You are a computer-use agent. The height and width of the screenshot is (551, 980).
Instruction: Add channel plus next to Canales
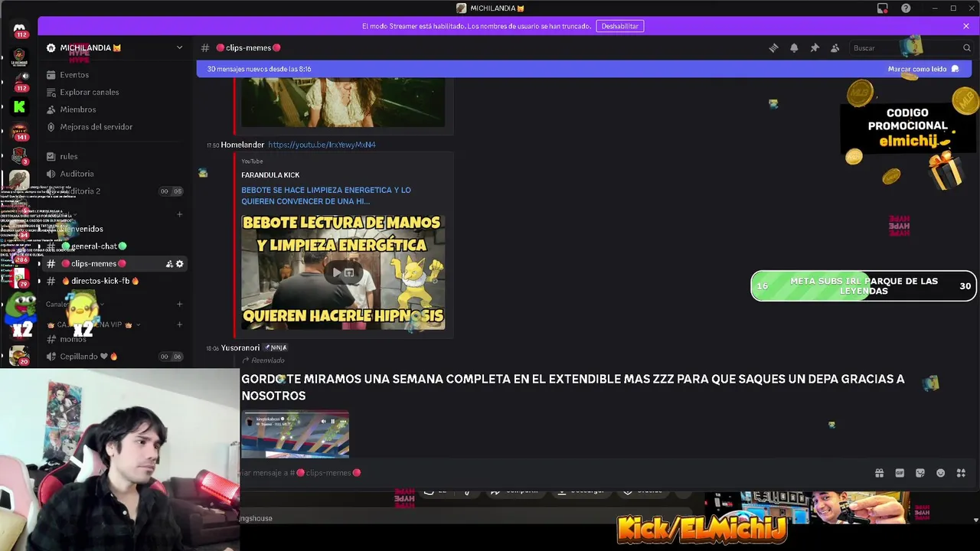point(180,304)
